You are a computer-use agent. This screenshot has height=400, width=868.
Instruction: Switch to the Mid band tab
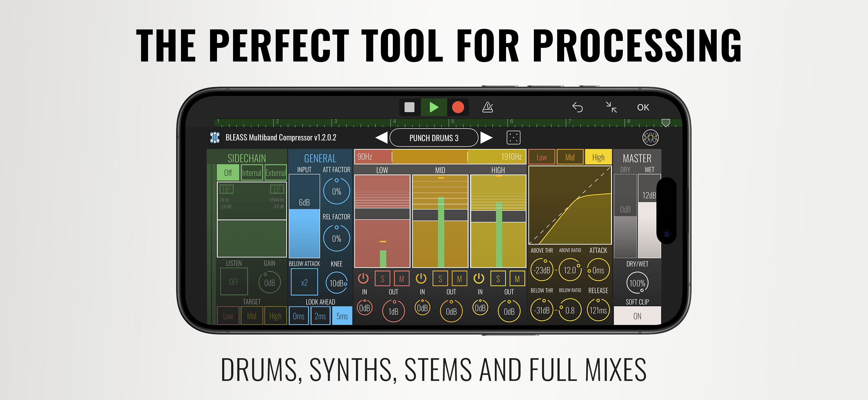[570, 157]
